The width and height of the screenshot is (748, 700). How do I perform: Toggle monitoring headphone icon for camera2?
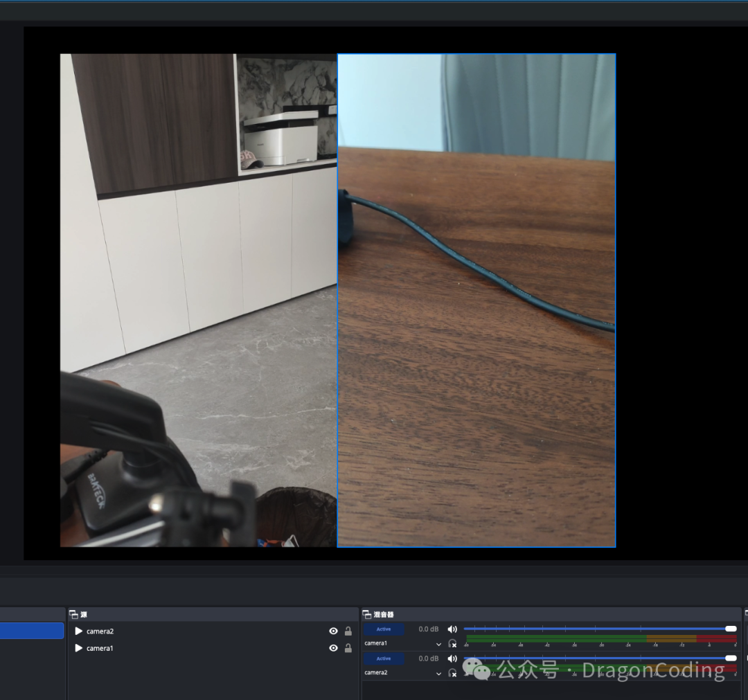pos(452,673)
